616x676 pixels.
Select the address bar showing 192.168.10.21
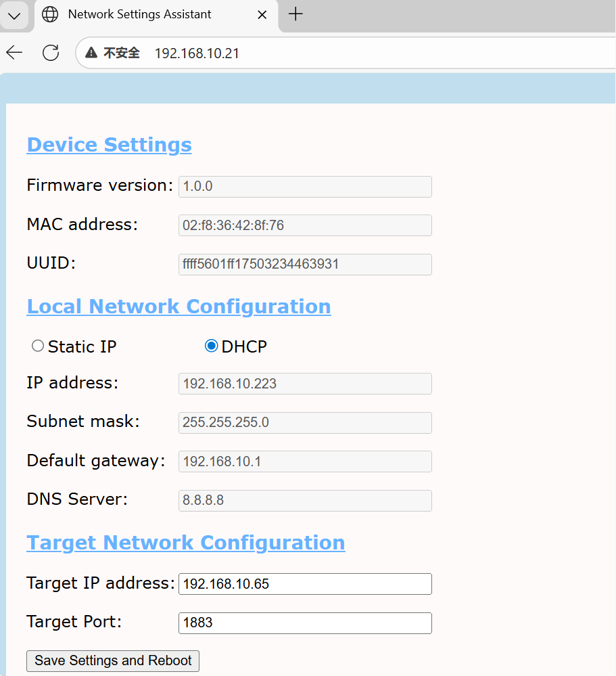(x=197, y=53)
